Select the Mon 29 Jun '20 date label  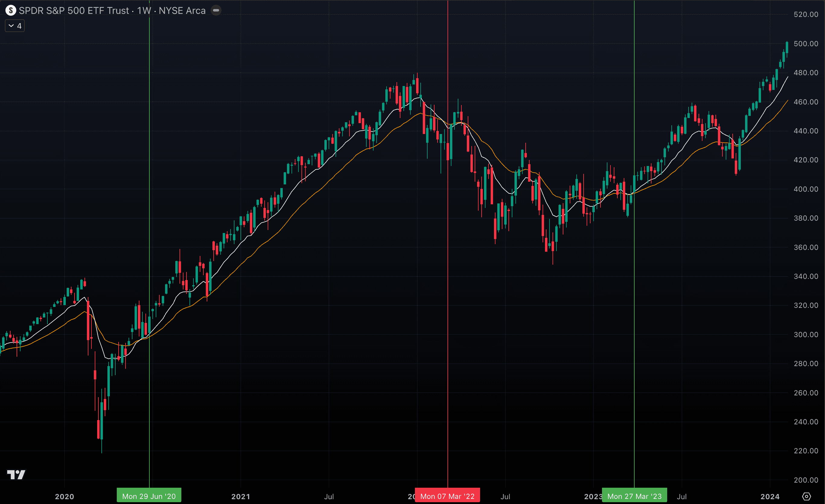coord(149,496)
